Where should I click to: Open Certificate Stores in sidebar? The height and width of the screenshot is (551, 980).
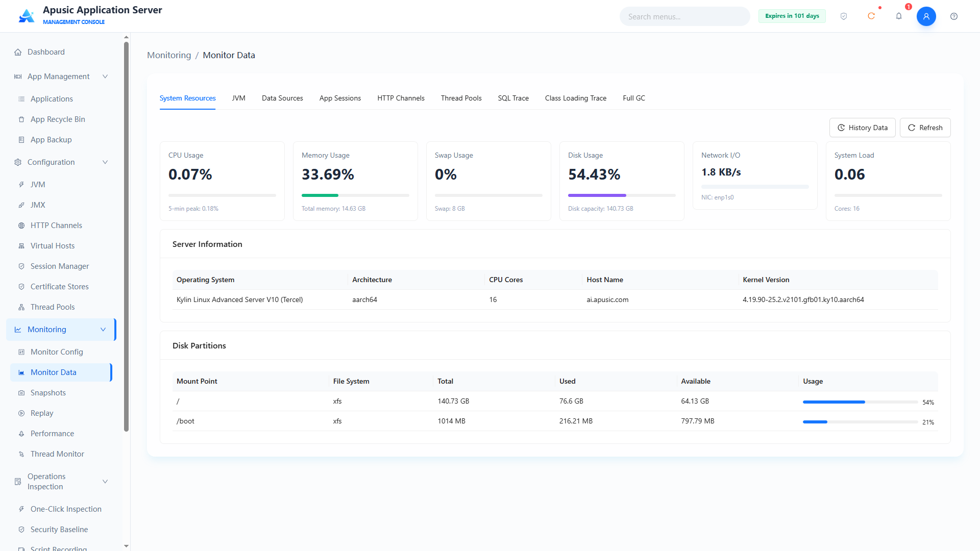(59, 287)
